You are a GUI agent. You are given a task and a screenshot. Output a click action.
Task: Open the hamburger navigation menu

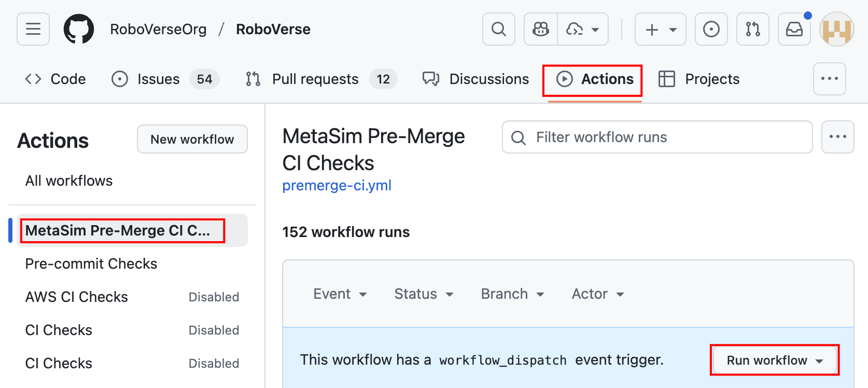point(33,29)
